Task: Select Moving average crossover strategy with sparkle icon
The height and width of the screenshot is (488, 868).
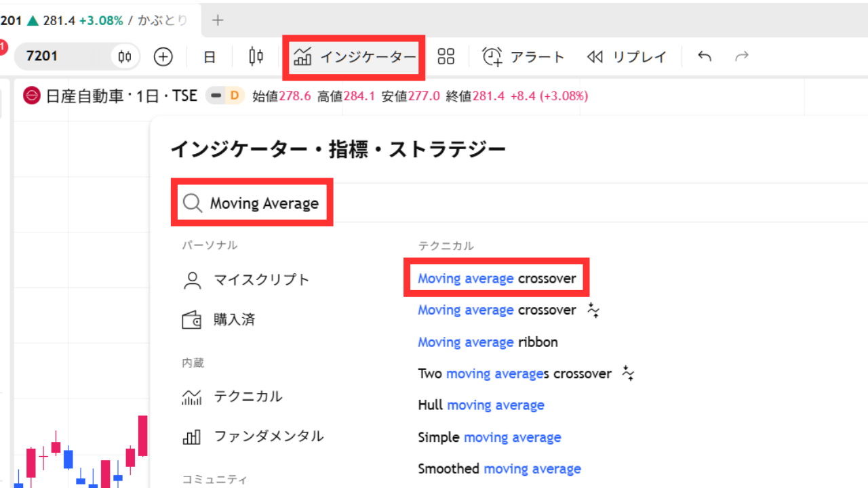Action: [x=509, y=310]
